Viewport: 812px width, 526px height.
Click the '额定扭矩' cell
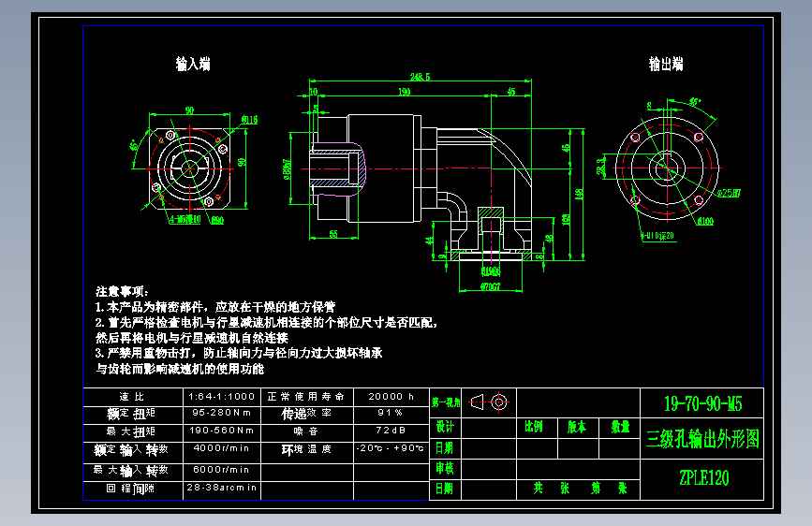click(131, 414)
